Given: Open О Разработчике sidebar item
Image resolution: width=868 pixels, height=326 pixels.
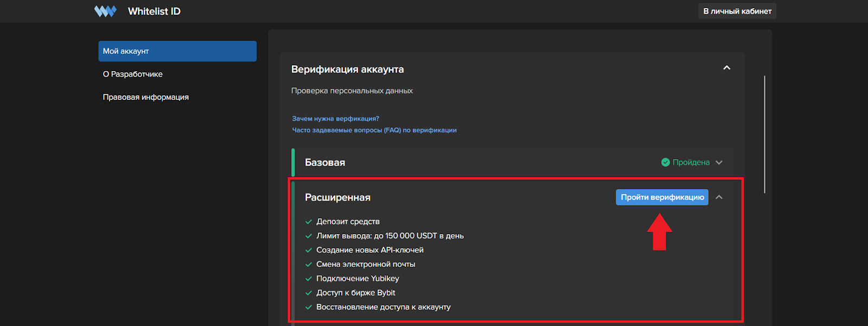Looking at the screenshot, I should click(x=133, y=74).
